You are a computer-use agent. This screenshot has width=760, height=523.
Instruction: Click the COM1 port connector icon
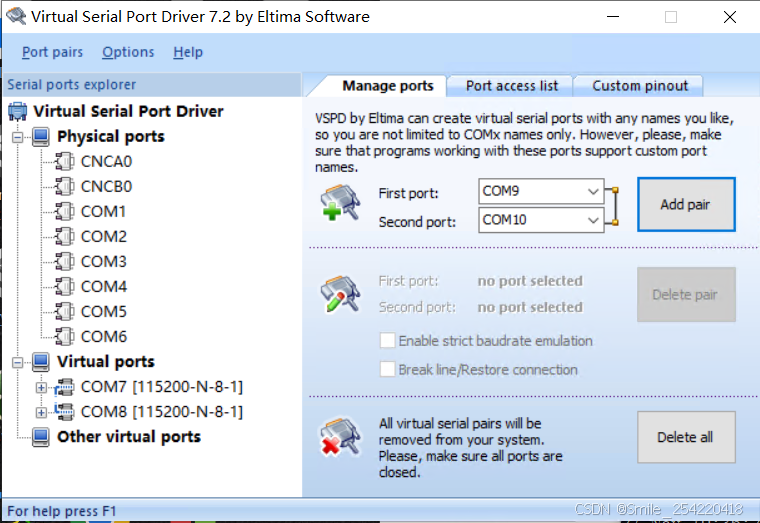coord(64,211)
